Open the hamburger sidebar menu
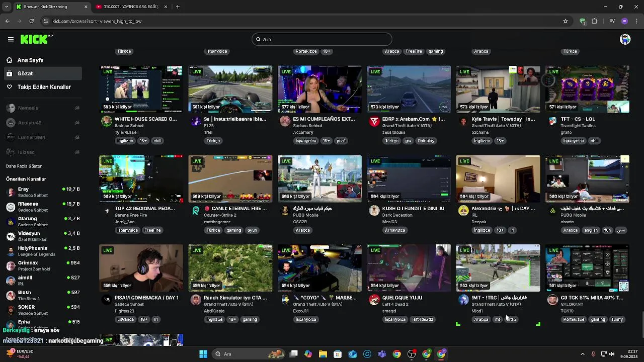The height and width of the screenshot is (362, 644). pyautogui.click(x=11, y=39)
